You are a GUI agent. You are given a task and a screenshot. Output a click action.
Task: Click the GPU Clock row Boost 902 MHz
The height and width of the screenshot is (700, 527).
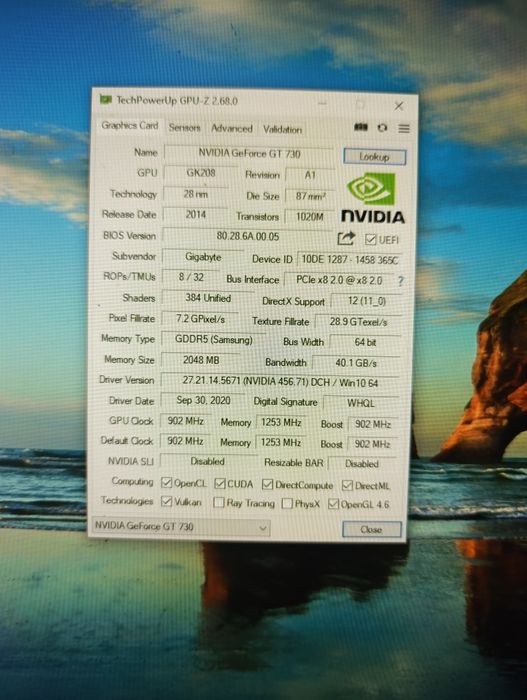coord(372,424)
